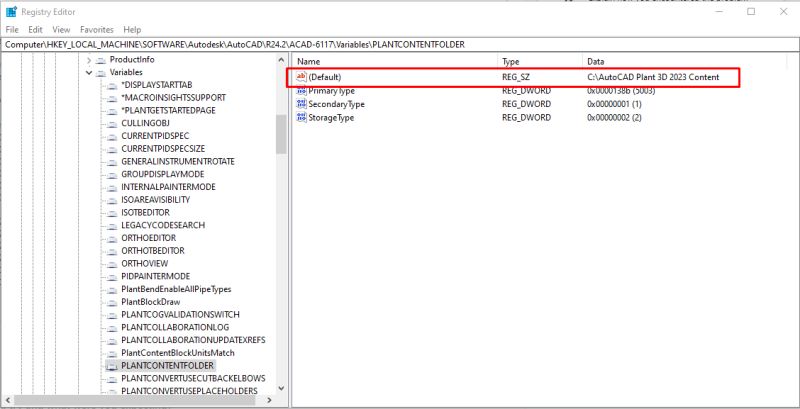Click the data value 0x00000001 (1)
Viewport: 800px width, 409px height.
614,104
